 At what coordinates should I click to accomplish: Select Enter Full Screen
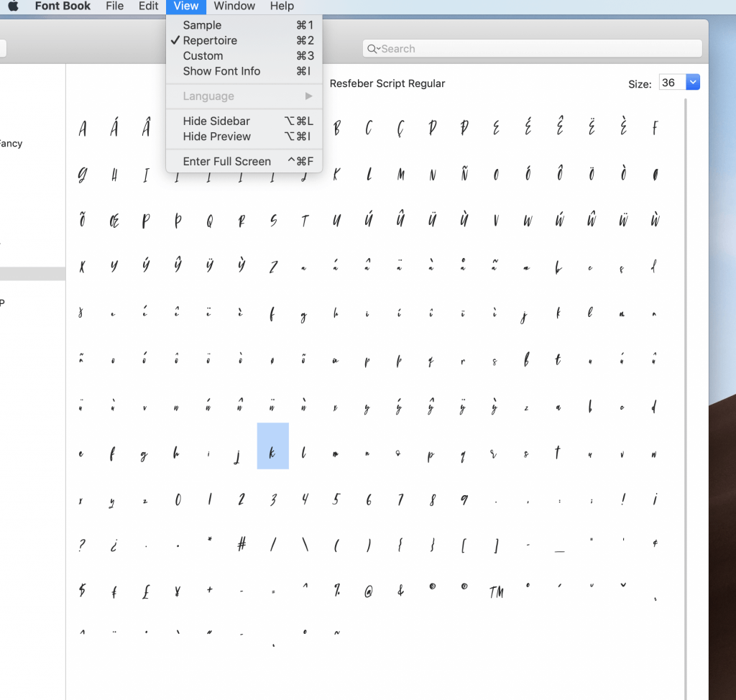pyautogui.click(x=244, y=162)
